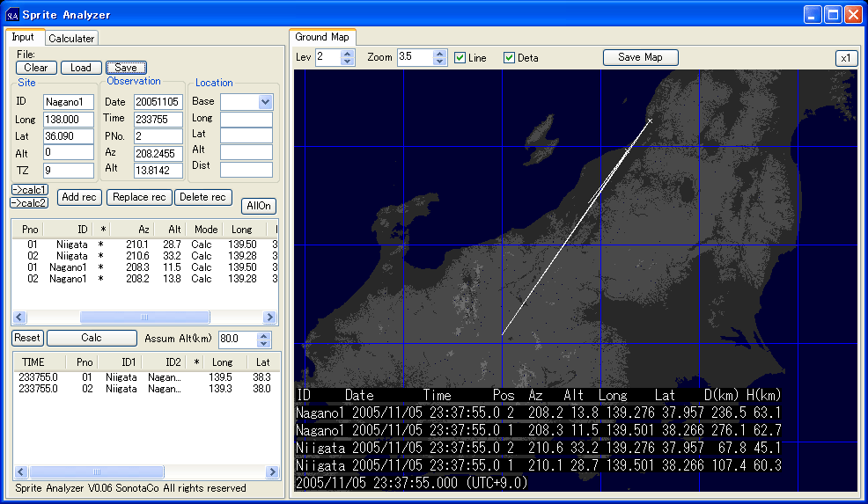Click the x1 zoom reset button
The width and height of the screenshot is (868, 504).
pos(845,58)
